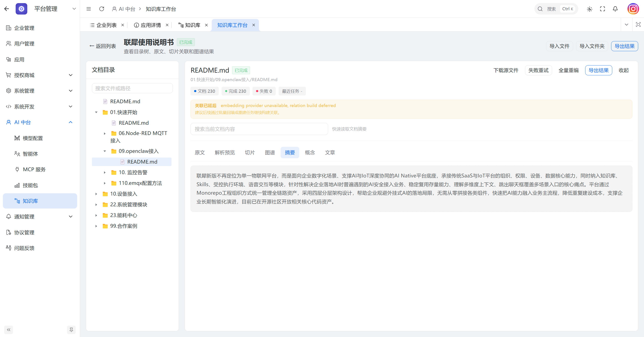Close the 知识库 tab
This screenshot has width=644, height=337.
tap(206, 25)
